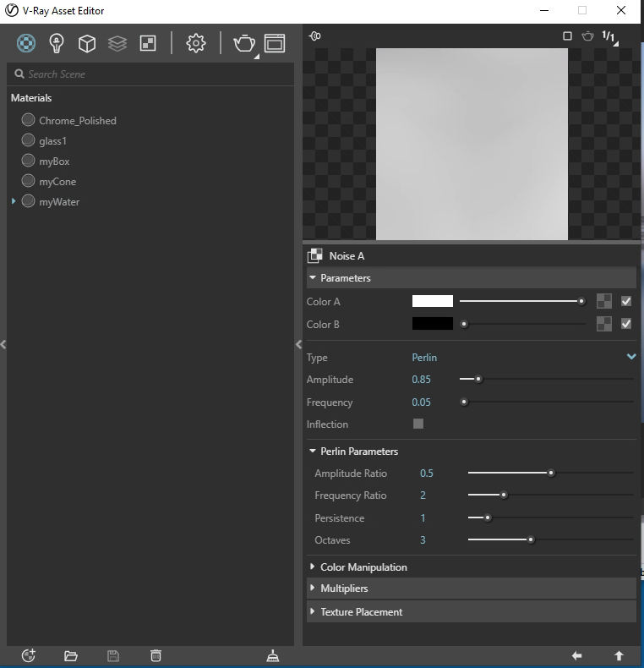The width and height of the screenshot is (644, 668).
Task: Click the Frequency value 0.05
Action: click(x=421, y=402)
